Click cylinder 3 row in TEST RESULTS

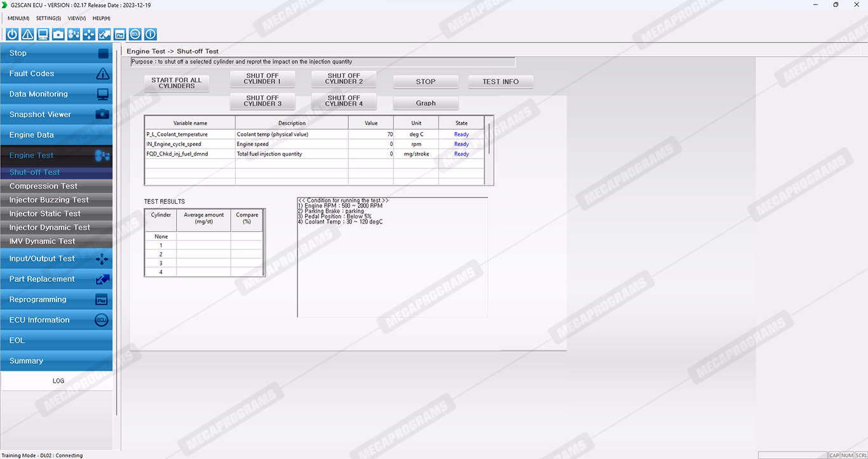tap(203, 263)
